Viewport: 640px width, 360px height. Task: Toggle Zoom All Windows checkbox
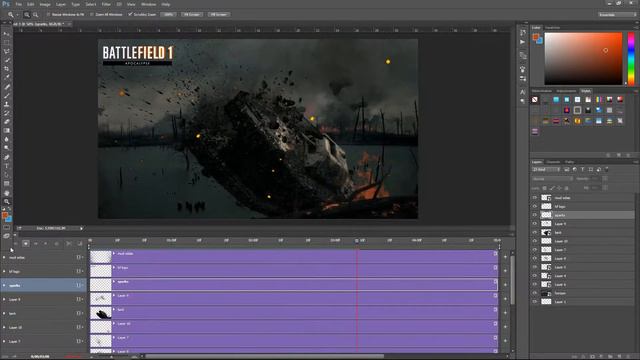pos(92,15)
